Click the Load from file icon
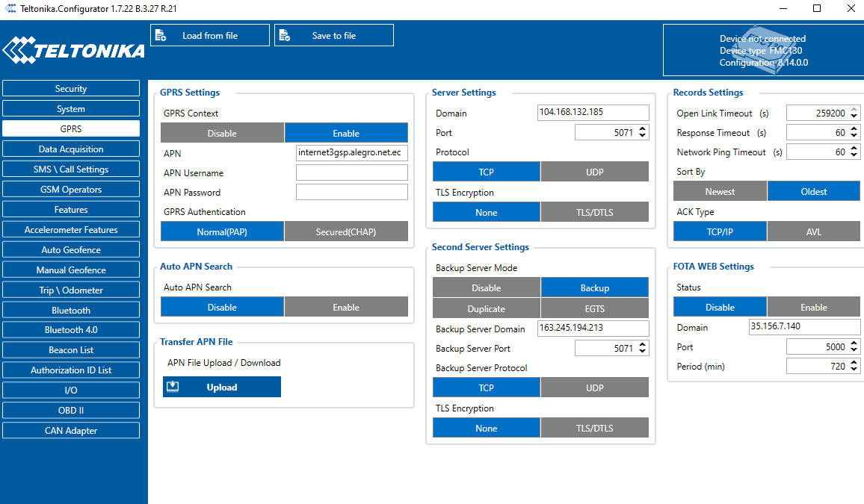The height and width of the screenshot is (504, 864). pyautogui.click(x=161, y=35)
